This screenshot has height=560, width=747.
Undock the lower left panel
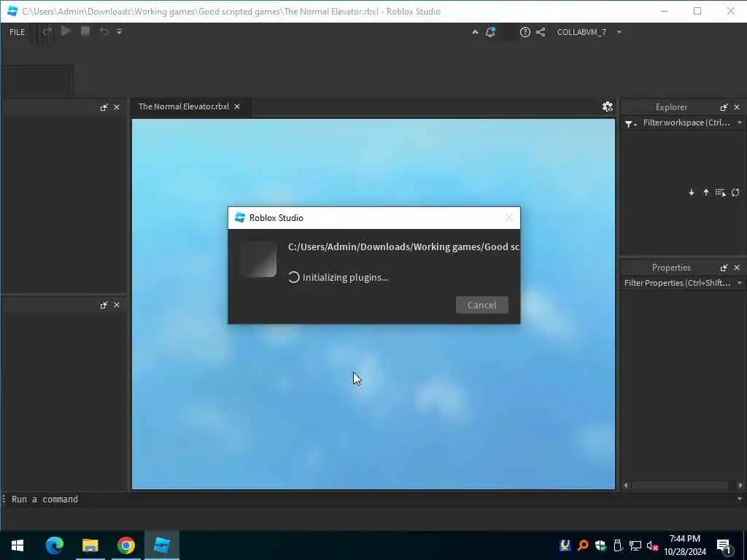[x=104, y=306]
